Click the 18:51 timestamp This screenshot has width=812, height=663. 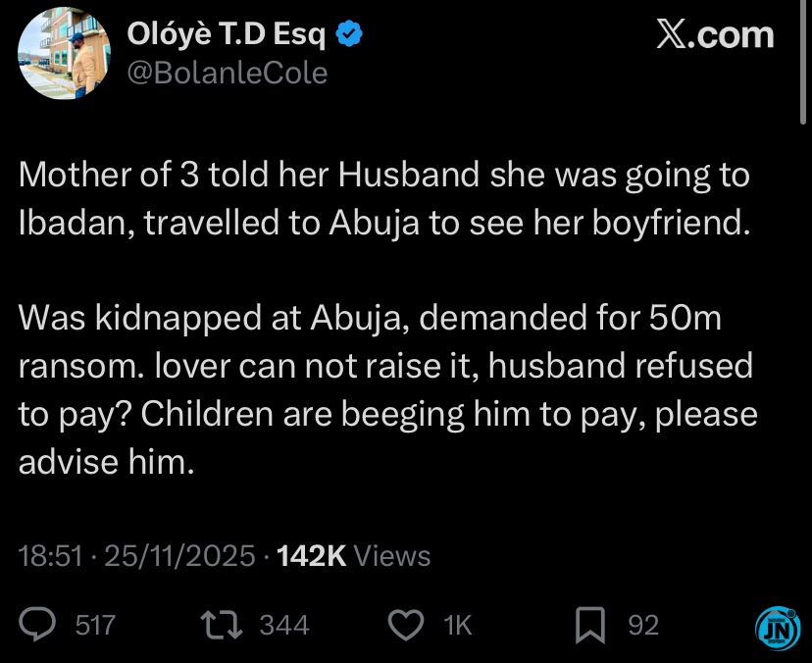(x=49, y=556)
